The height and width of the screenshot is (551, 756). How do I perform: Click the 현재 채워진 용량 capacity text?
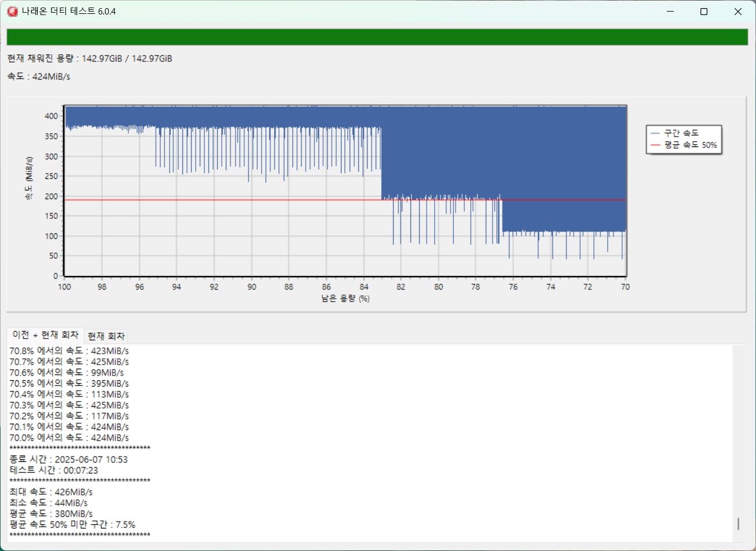click(x=90, y=59)
